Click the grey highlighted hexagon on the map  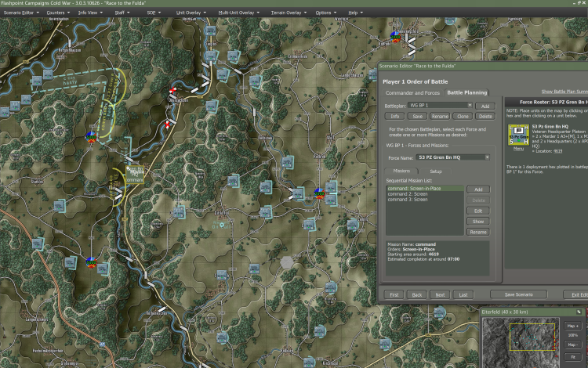tap(287, 262)
